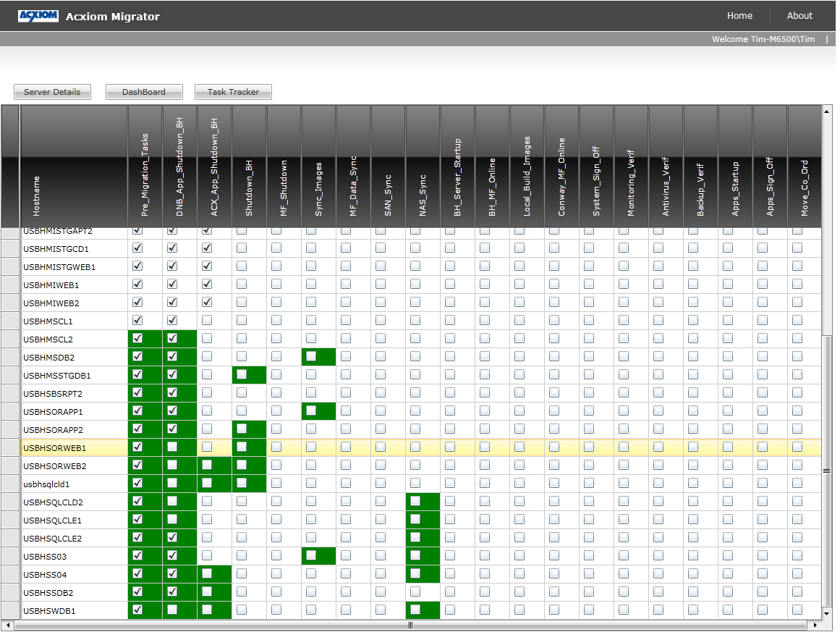Uncheck Pre_Migration_Tasks for USBHMISTGCD1
This screenshot has width=840, height=632.
(137, 248)
